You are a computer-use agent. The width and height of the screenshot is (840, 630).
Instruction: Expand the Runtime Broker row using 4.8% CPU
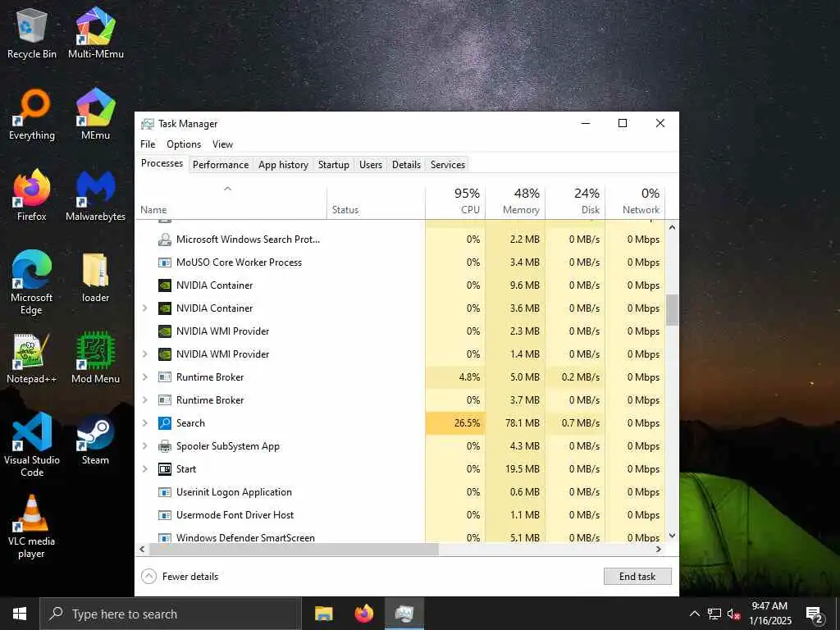pyautogui.click(x=144, y=377)
